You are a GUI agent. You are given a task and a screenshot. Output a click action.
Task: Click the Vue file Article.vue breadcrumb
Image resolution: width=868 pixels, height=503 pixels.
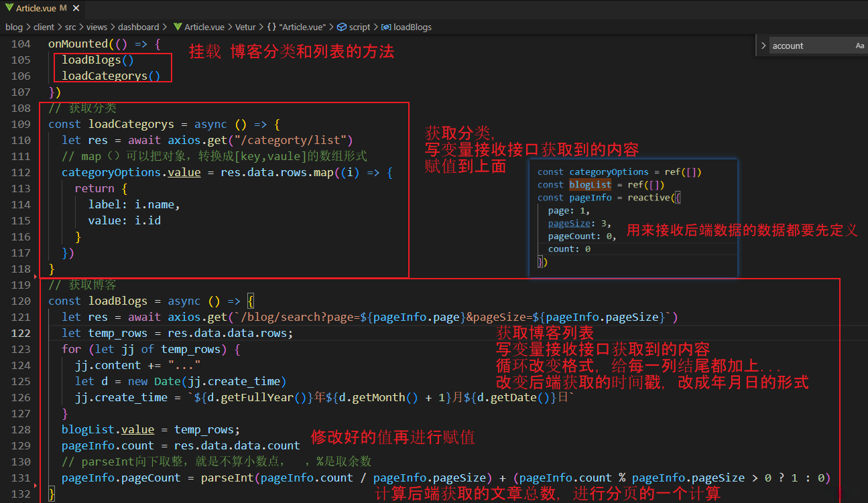(204, 27)
